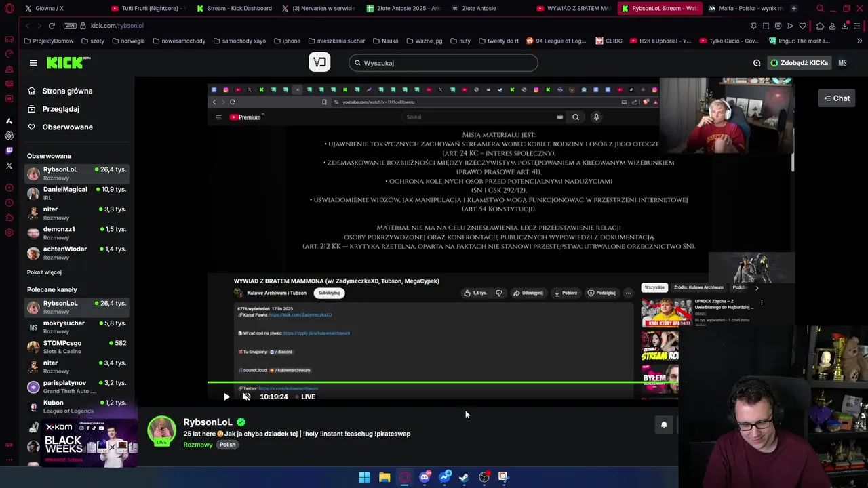Image resolution: width=868 pixels, height=488 pixels.
Task: Click the Polish language tag
Action: pos(227,445)
